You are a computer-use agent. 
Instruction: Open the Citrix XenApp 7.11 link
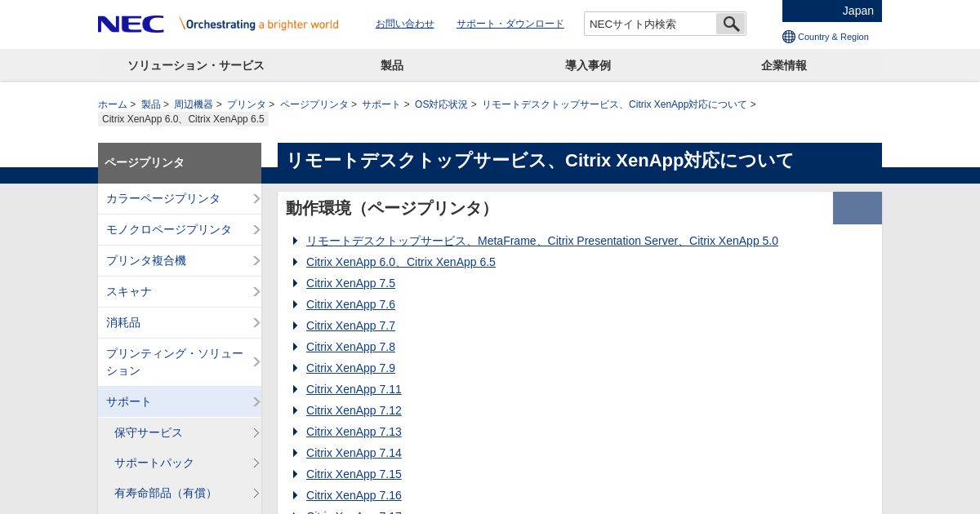(x=354, y=389)
